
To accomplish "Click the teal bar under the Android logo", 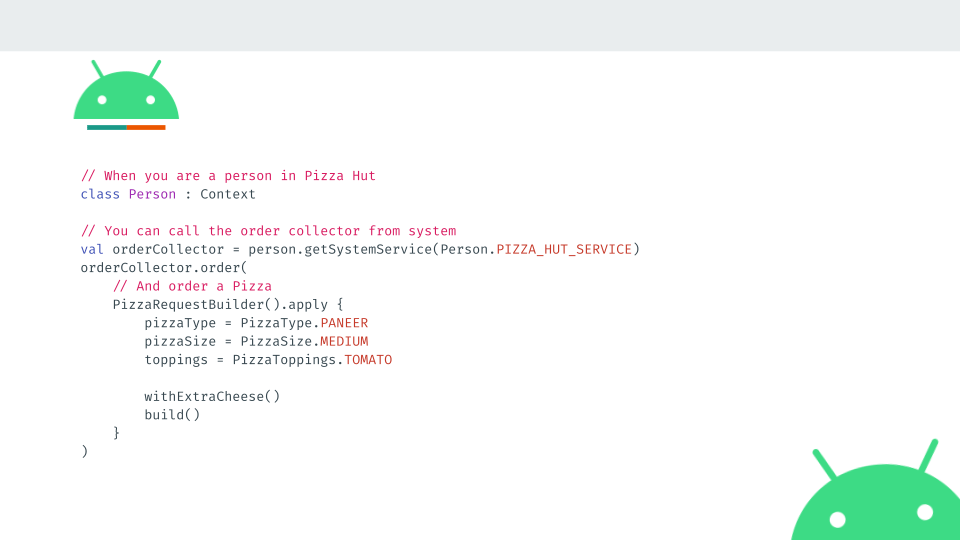I will [x=107, y=127].
